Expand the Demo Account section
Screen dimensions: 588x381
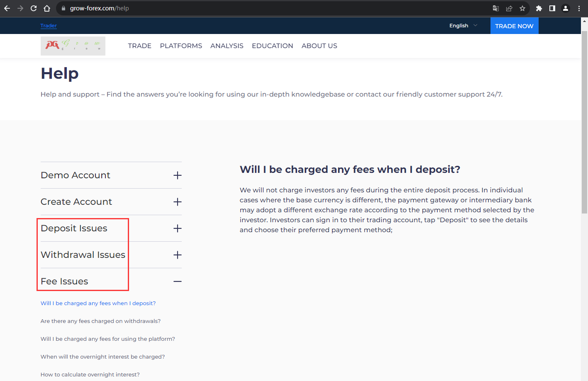[x=111, y=175]
